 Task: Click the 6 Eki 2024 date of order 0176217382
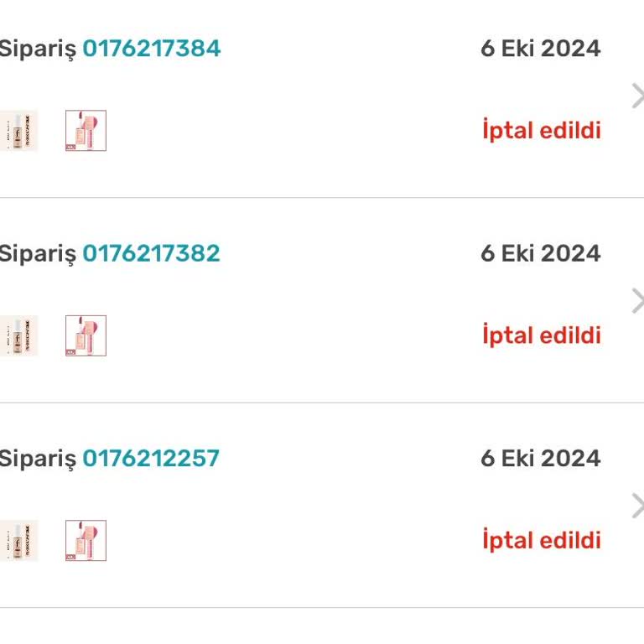pyautogui.click(x=541, y=253)
